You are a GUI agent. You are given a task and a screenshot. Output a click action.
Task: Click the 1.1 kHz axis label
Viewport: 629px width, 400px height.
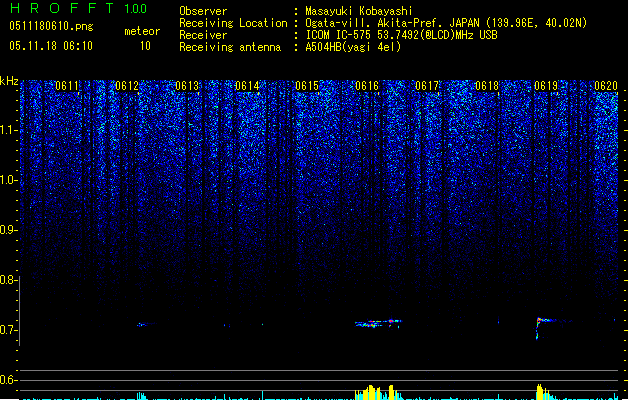point(8,130)
